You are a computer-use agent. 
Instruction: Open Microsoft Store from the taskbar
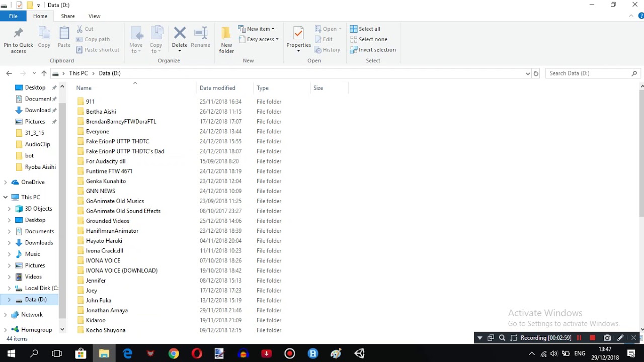click(80, 354)
